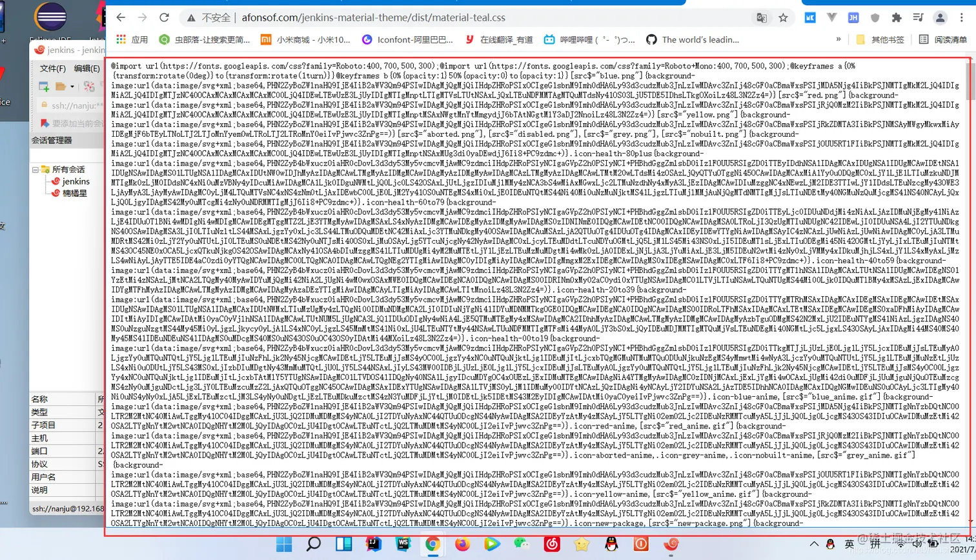The width and height of the screenshot is (976, 560).
Task: Open the Iconfont-阿里巴巴 bookmark
Action: [x=408, y=39]
